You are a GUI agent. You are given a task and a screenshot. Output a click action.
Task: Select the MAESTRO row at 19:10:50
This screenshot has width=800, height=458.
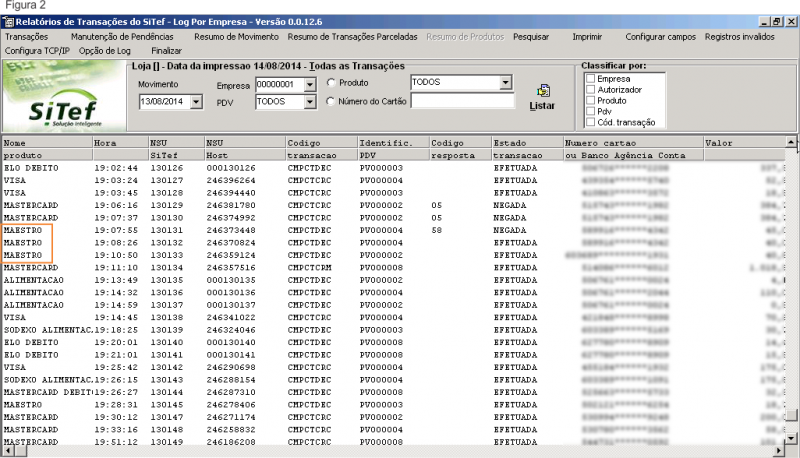pos(393,255)
